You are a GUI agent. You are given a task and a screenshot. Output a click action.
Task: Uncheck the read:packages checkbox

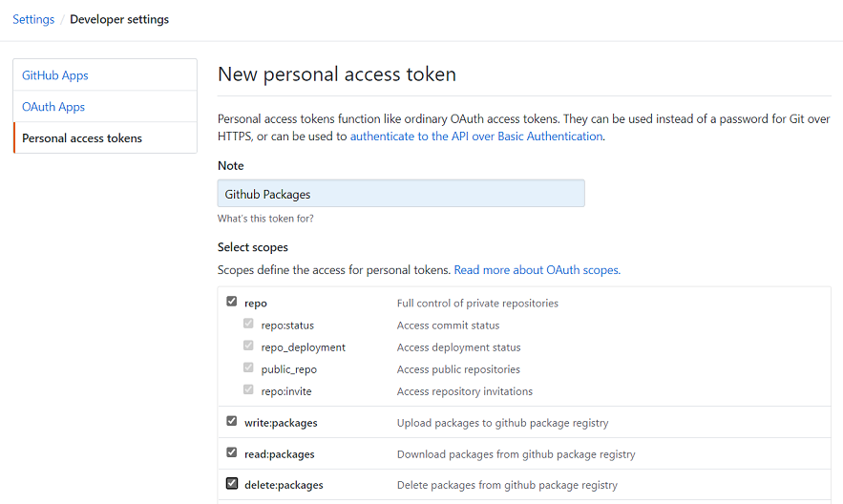(x=231, y=452)
